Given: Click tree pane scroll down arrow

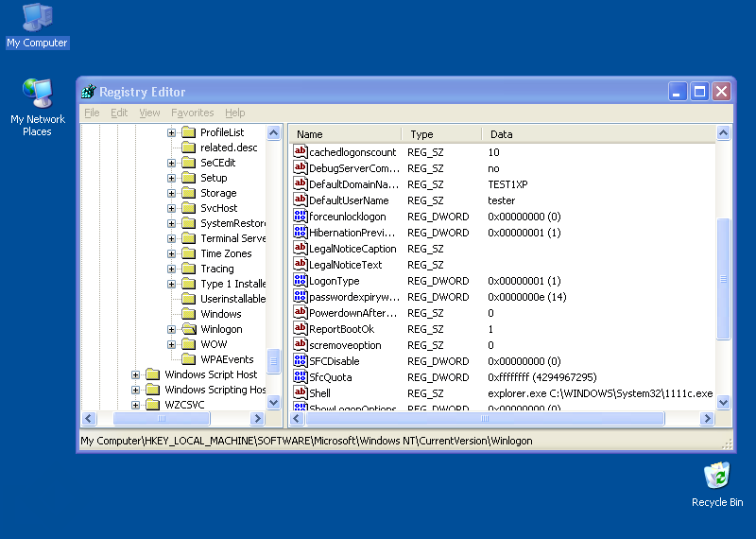Looking at the screenshot, I should 274,402.
